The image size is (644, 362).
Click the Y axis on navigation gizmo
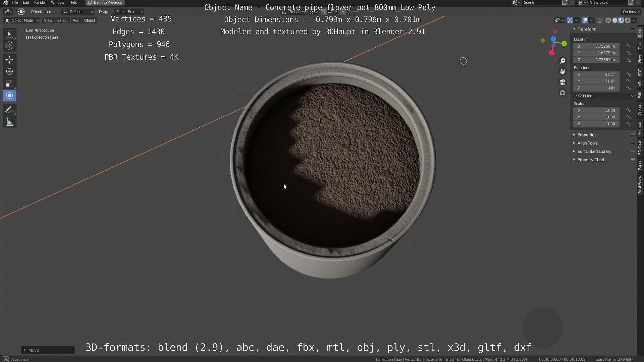point(564,44)
